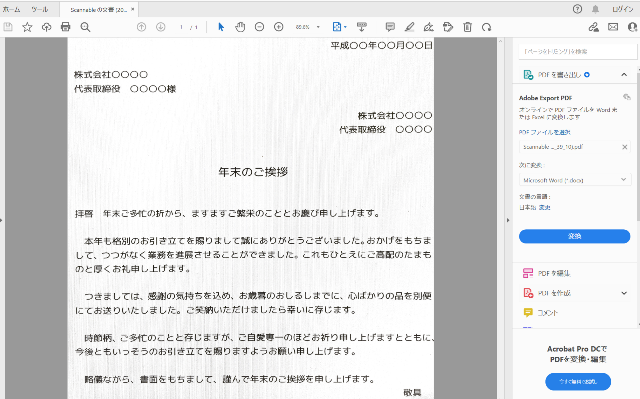640x399 pixels.
Task: Upload file to cloud icon
Action: (x=47, y=27)
